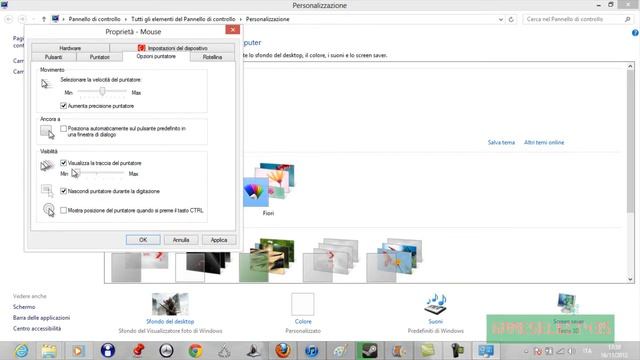Open Internet Explorer from the taskbar
Screen dimensions: 640x360
coord(21,351)
